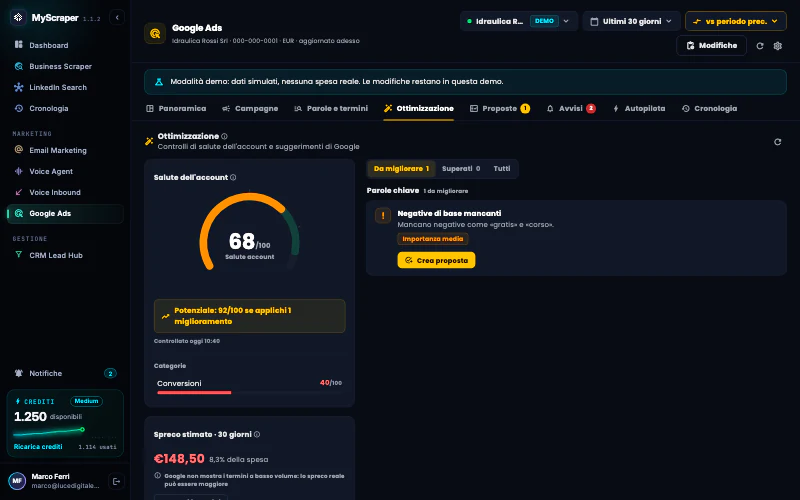Click the DEMO badge
Screen dimensions: 800x500
544,21
